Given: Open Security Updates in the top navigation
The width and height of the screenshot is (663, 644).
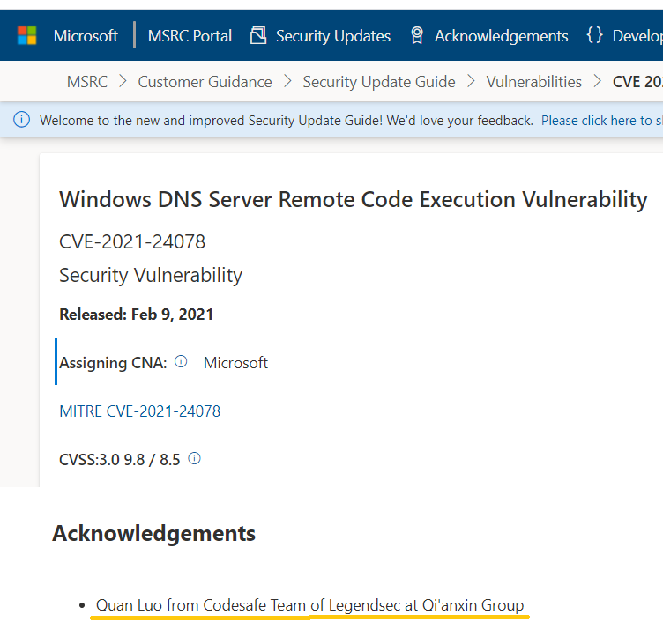Looking at the screenshot, I should coord(333,36).
